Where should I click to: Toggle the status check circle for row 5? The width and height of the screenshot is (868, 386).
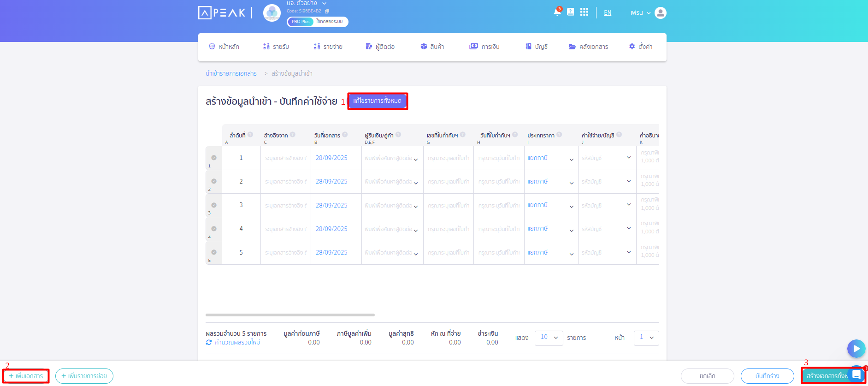(214, 252)
